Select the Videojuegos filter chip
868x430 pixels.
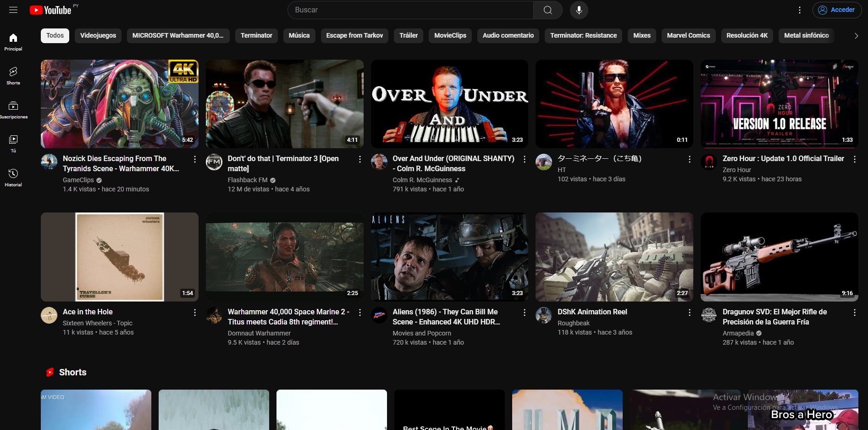pos(98,36)
